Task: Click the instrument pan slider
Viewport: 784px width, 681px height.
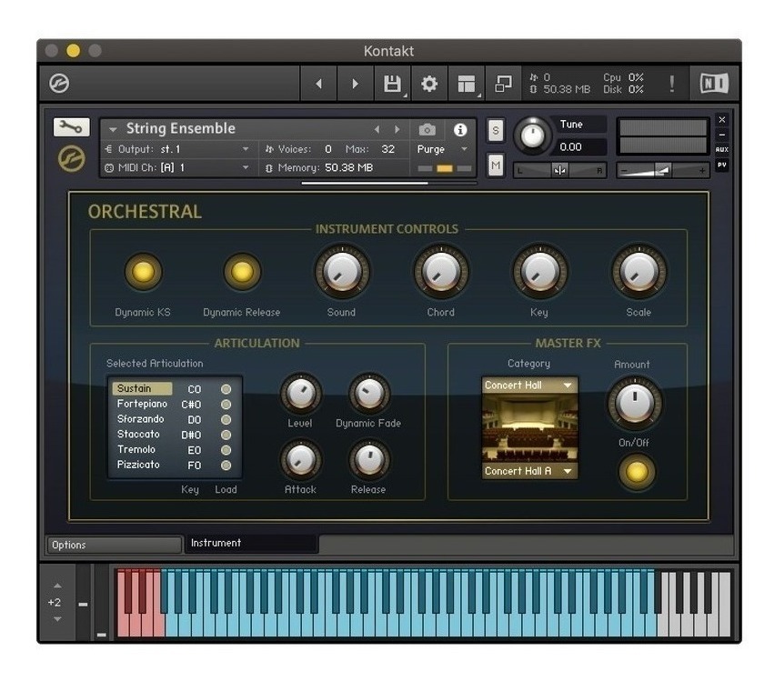Action: (560, 171)
